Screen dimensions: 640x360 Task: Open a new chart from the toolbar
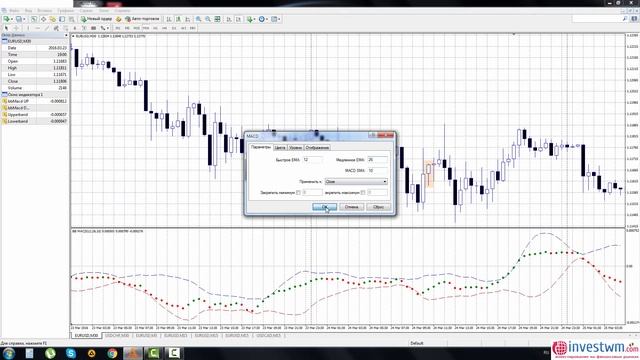[x=6, y=19]
